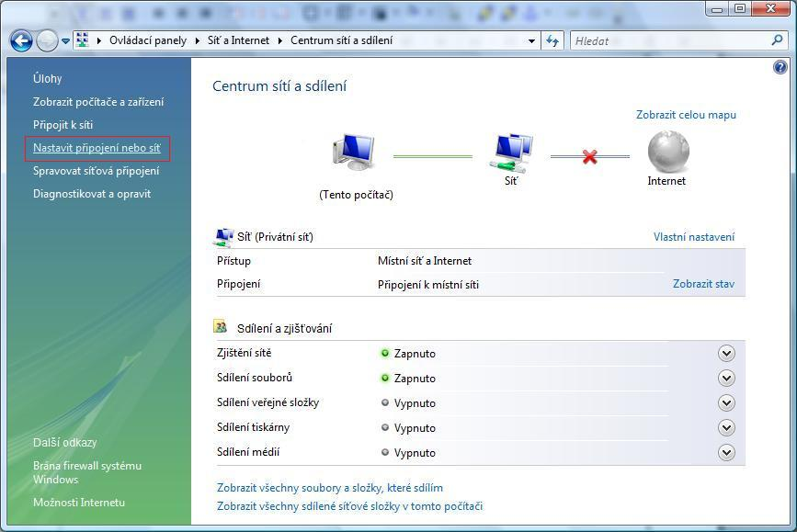
Task: Expand the Sdílení tiskárny settings row
Action: [726, 428]
